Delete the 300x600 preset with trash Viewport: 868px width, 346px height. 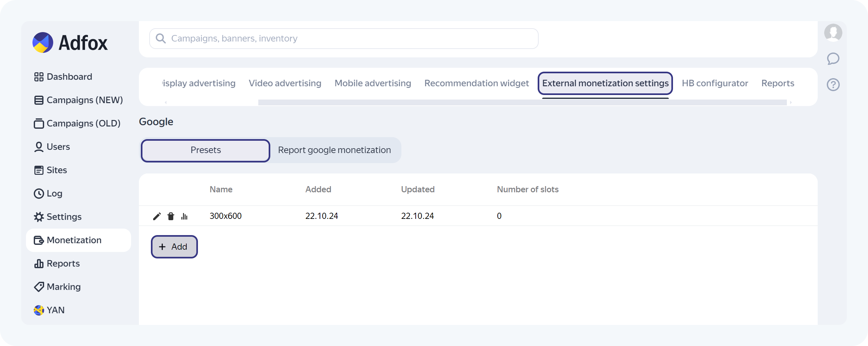pyautogui.click(x=171, y=216)
